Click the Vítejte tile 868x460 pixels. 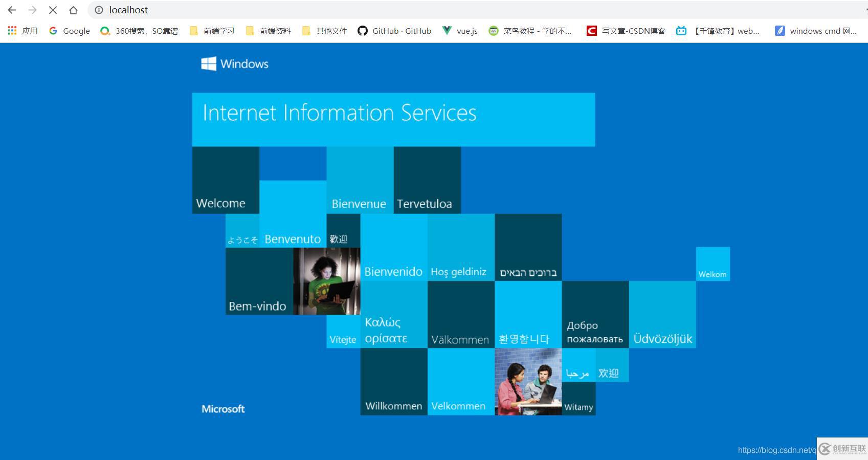343,331
